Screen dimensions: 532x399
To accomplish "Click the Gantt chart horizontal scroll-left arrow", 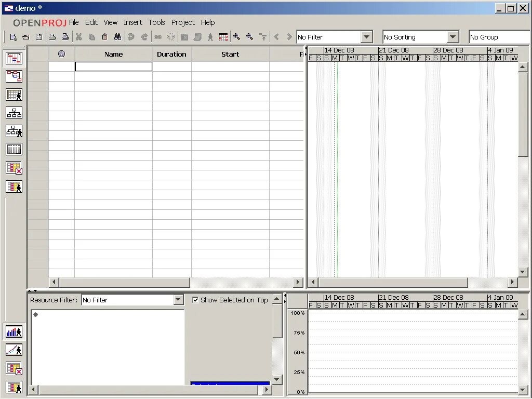I will pyautogui.click(x=313, y=282).
